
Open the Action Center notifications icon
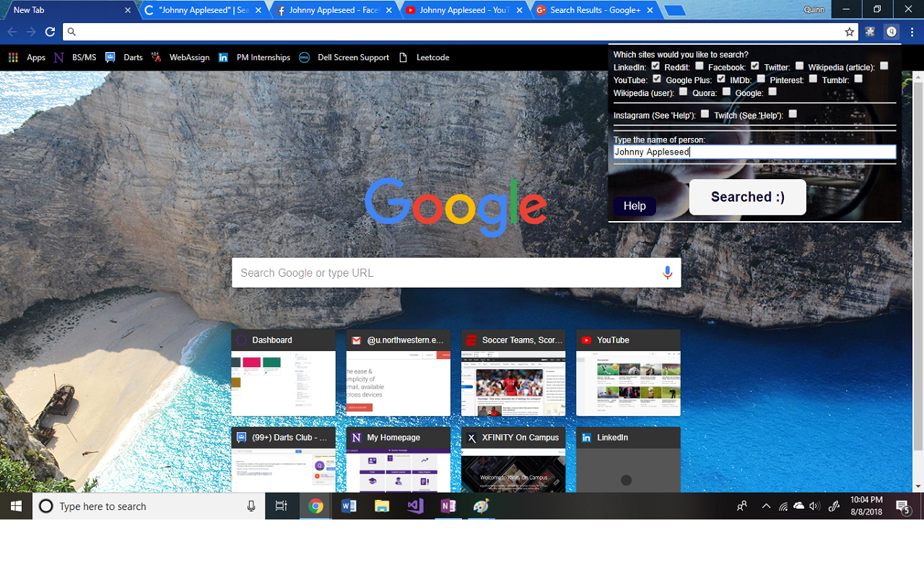click(902, 506)
